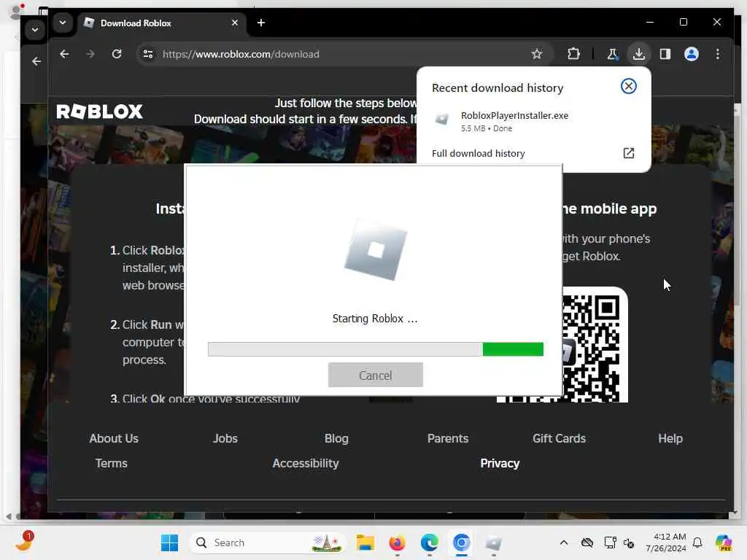
Task: Open the taskbar clock and date
Action: tap(666, 542)
